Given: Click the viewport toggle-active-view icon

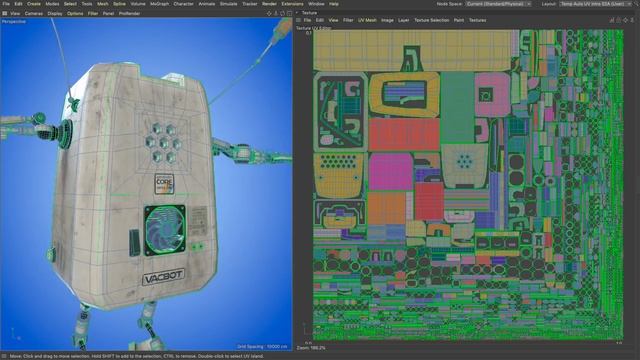Looking at the screenshot, I should [289, 13].
